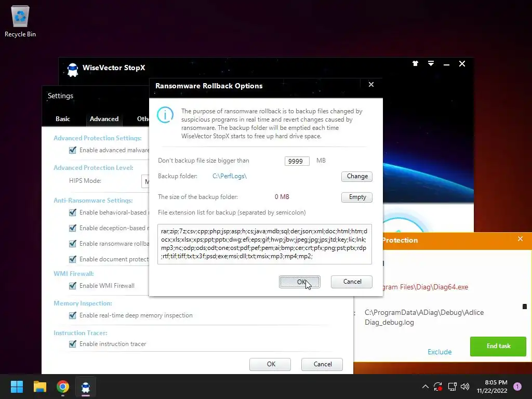
Task: Click the Settings window title
Action: [60, 96]
